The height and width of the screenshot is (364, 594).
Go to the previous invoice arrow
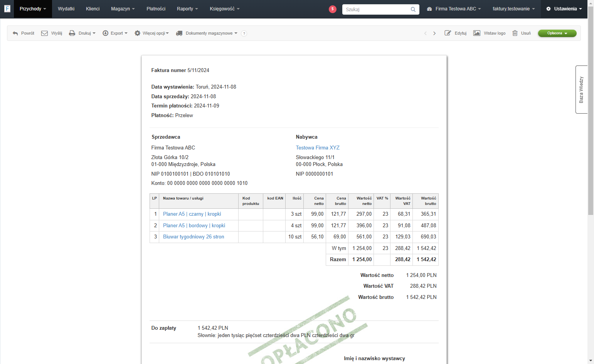(426, 34)
